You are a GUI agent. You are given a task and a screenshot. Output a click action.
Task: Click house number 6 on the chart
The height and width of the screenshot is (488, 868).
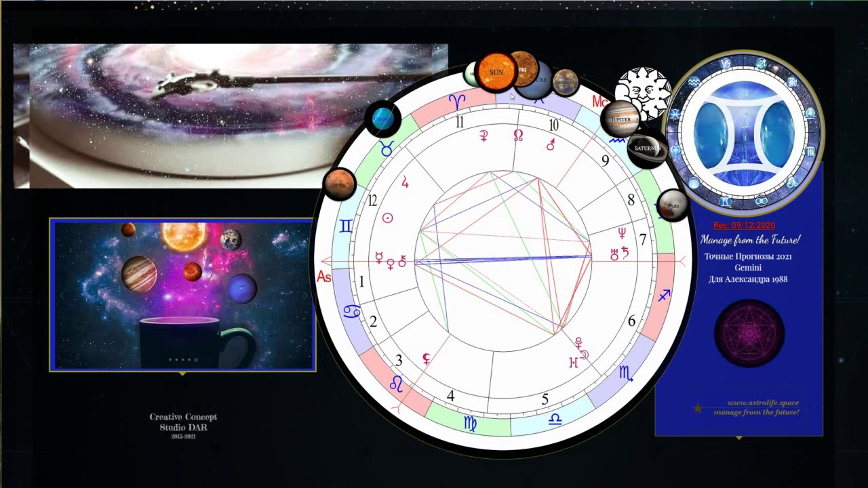[631, 321]
